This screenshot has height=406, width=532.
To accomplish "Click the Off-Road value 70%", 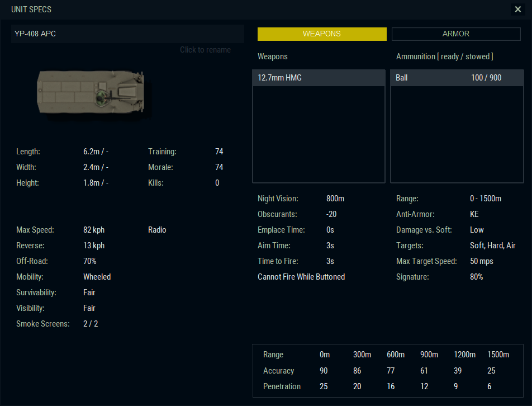I will tap(90, 261).
